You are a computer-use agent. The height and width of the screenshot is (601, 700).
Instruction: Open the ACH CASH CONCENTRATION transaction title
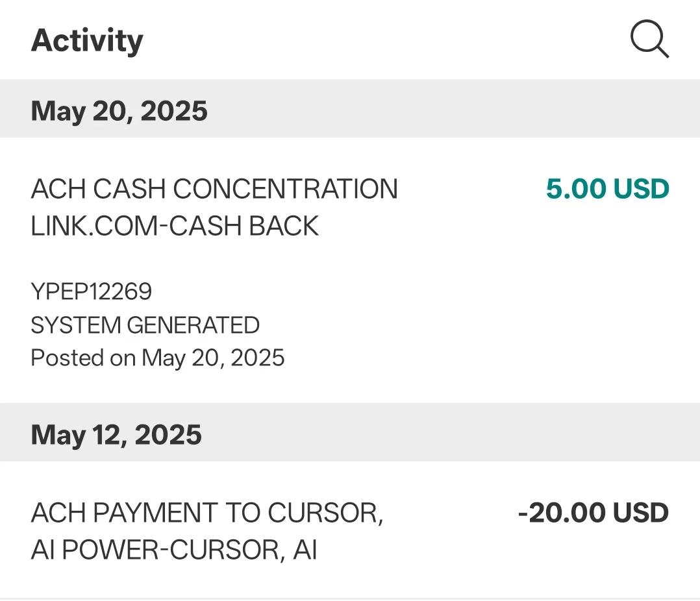[214, 189]
